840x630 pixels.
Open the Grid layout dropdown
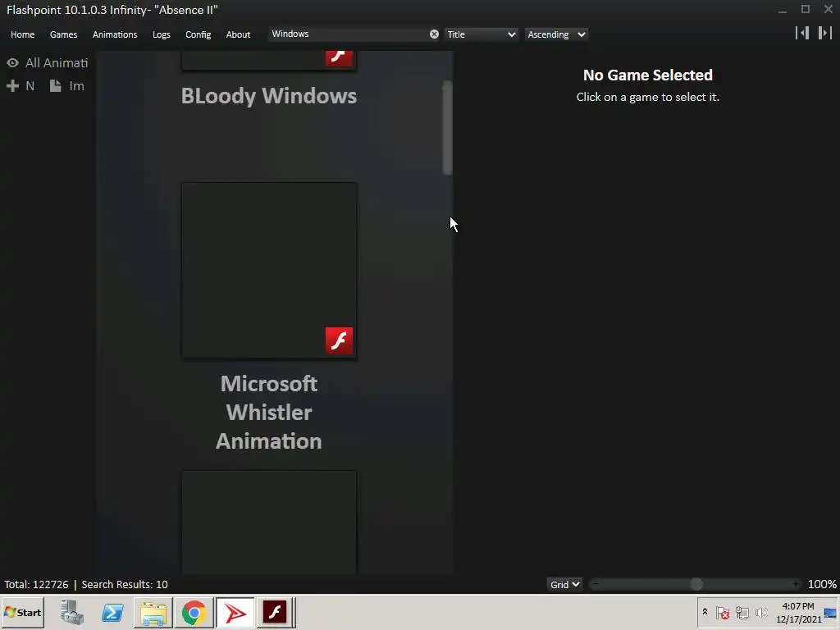click(564, 584)
